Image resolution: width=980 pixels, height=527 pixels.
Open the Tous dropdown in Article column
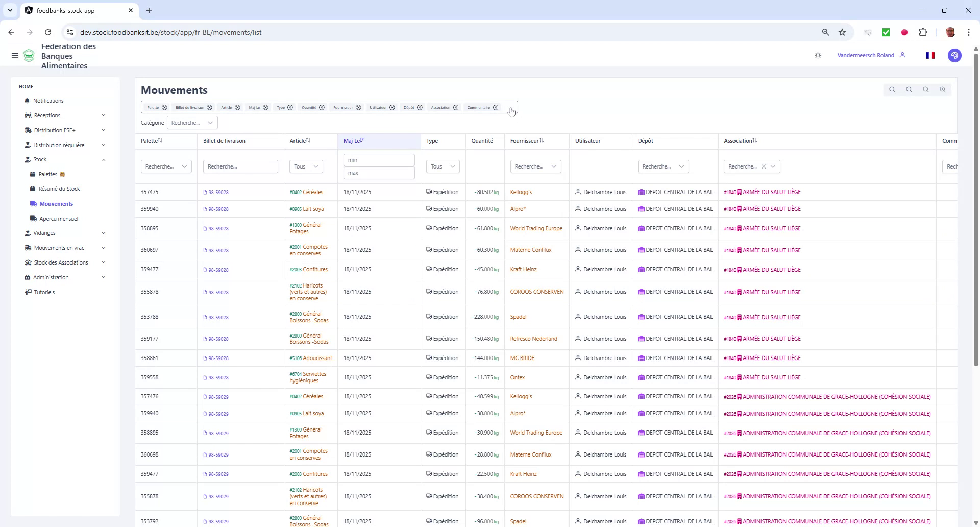(305, 166)
